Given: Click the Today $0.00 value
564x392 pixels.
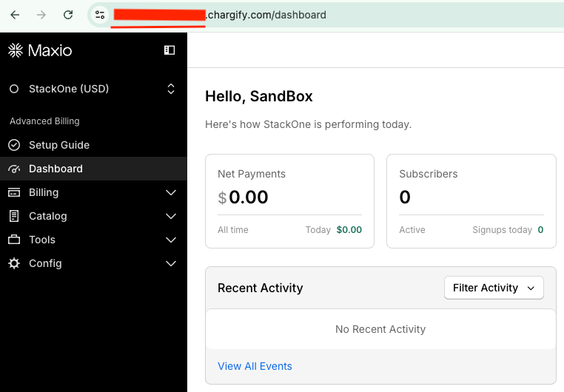Looking at the screenshot, I should click(349, 229).
